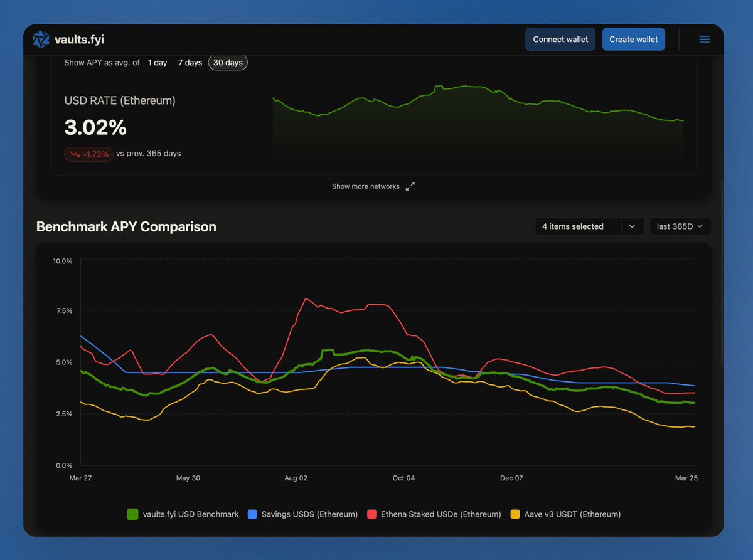Viewport: 753px width, 560px height.
Task: Click the vs prev. 365 days text
Action: 149,154
